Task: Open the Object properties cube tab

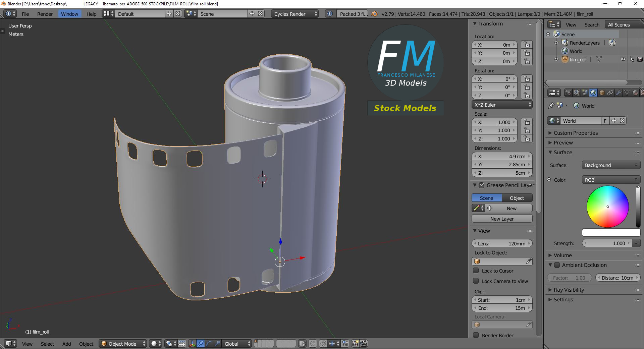Action: coord(602,93)
